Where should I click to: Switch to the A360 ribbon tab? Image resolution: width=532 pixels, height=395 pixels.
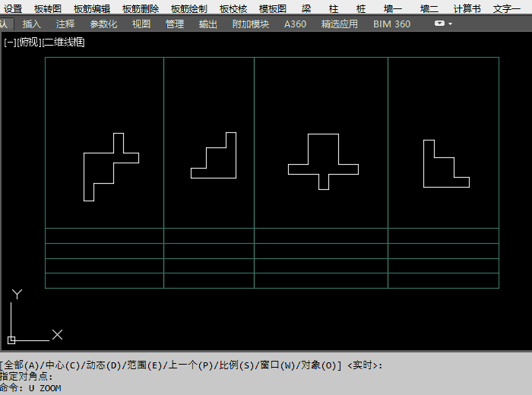click(x=295, y=24)
